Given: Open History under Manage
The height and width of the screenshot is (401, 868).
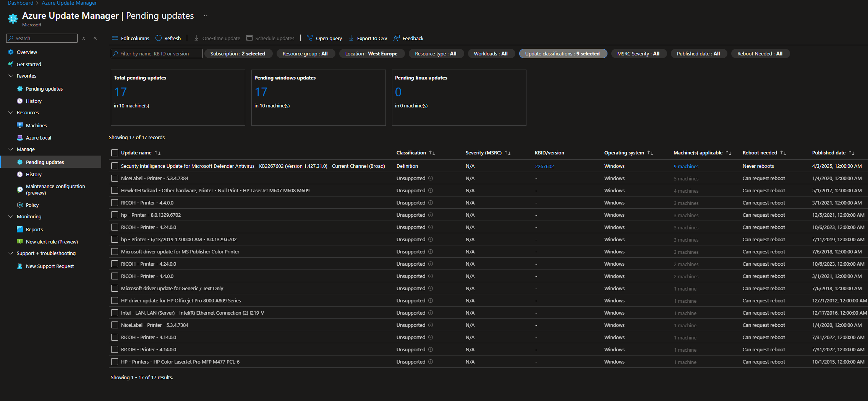Looking at the screenshot, I should [x=50, y=174].
